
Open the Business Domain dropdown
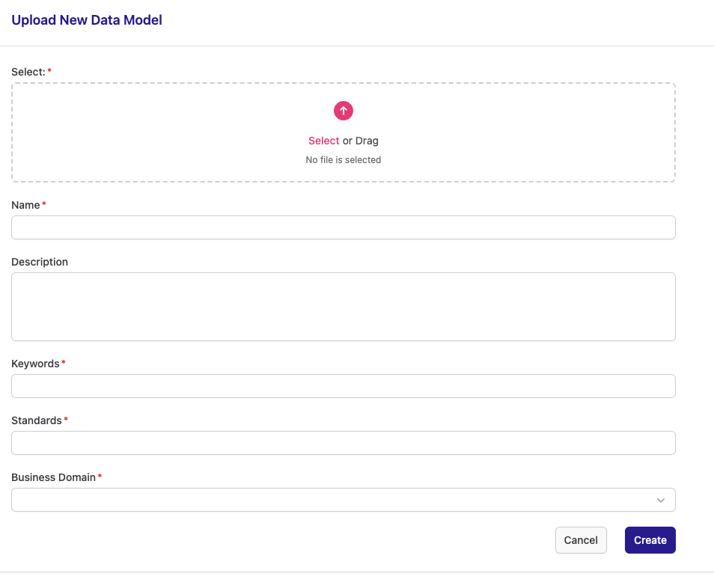pos(344,500)
